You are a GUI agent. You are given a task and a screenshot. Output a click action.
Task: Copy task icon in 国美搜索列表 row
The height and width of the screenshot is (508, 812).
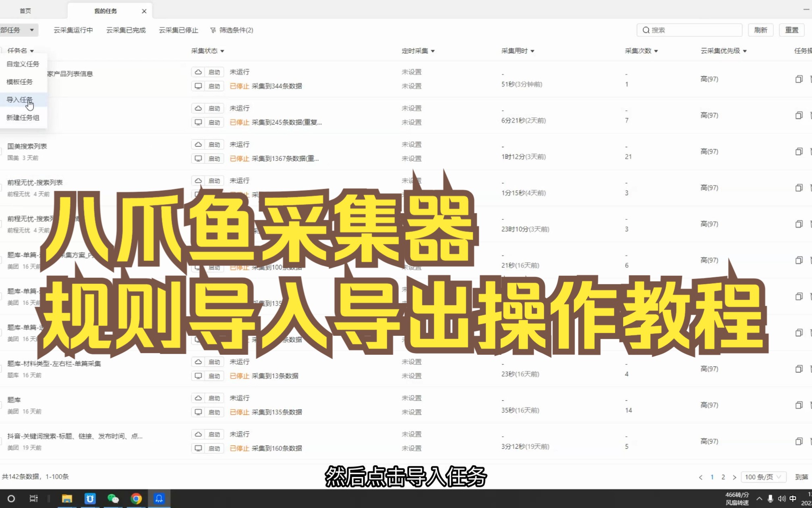tap(799, 152)
